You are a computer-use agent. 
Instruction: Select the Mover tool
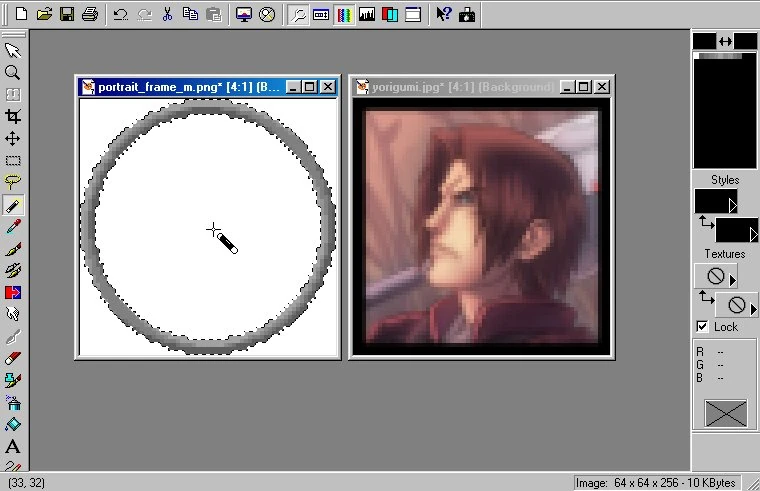point(13,139)
